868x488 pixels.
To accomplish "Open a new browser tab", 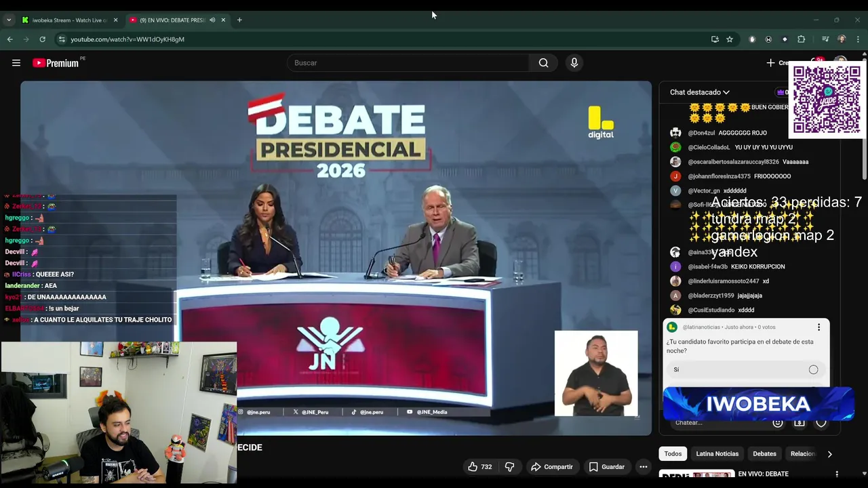I will pos(239,20).
